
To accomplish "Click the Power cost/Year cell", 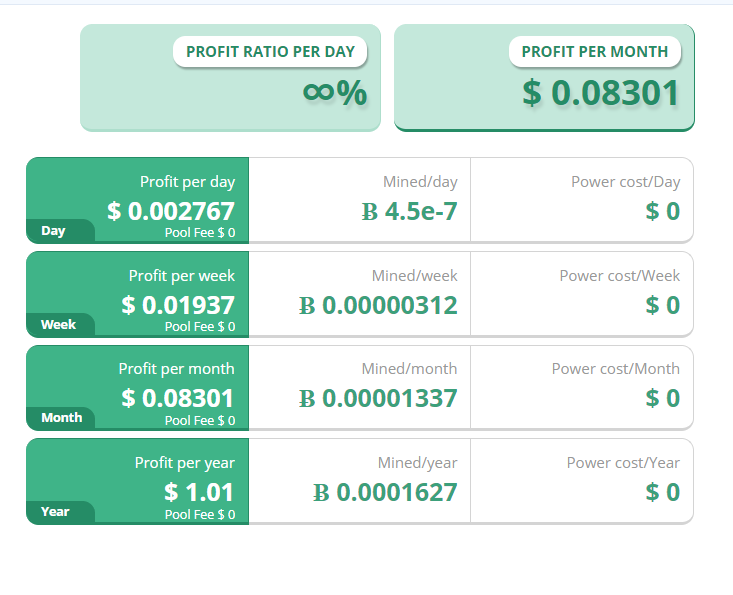I will tap(582, 481).
